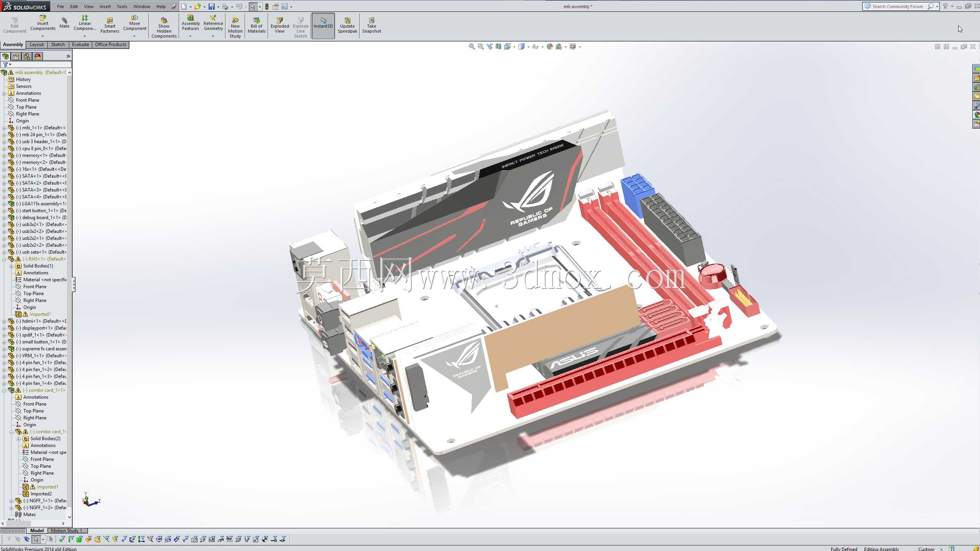The height and width of the screenshot is (551, 980).
Task: Click the Display Style icon
Action: [521, 46]
